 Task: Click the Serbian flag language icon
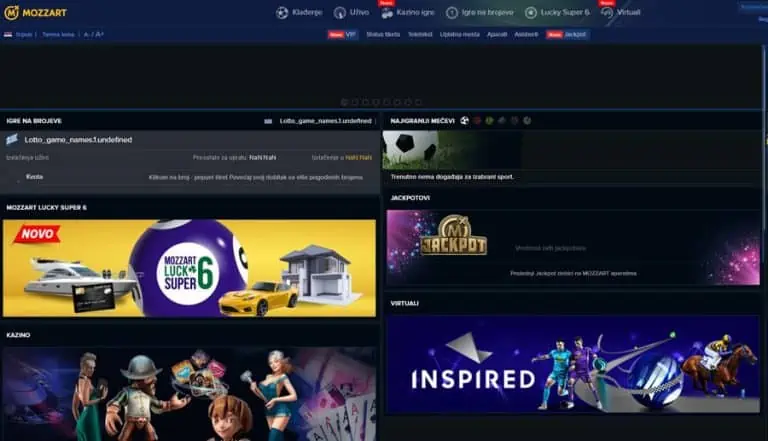click(8, 34)
